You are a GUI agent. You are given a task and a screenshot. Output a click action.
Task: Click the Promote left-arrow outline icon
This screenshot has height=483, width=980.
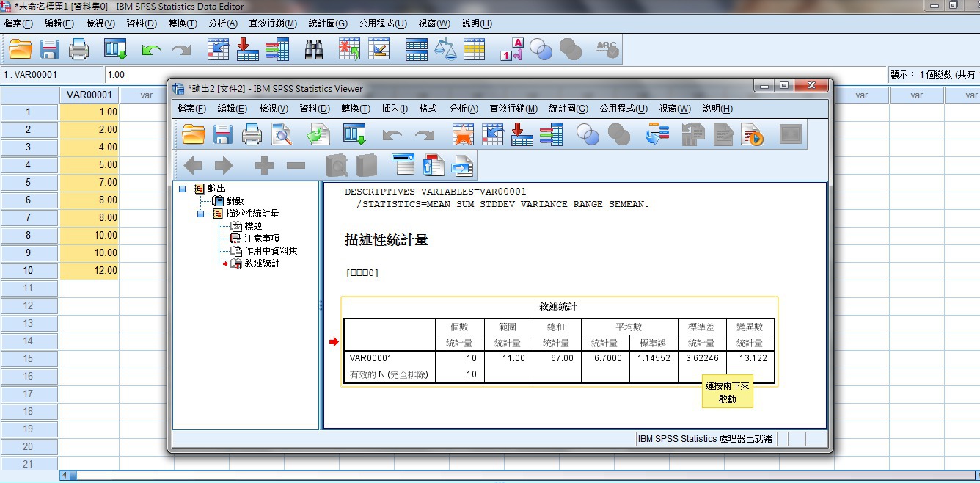click(193, 166)
